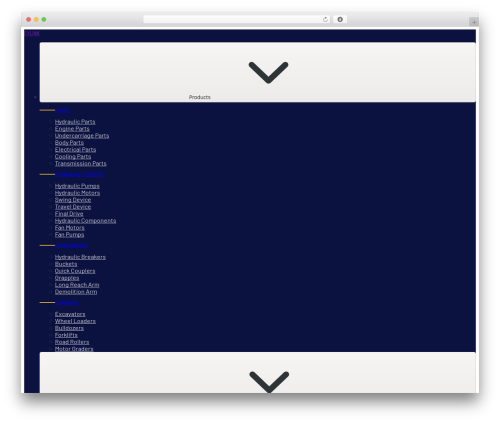Image resolution: width=500 pixels, height=423 pixels.
Task: Open Fan Motors
Action: coord(70,228)
